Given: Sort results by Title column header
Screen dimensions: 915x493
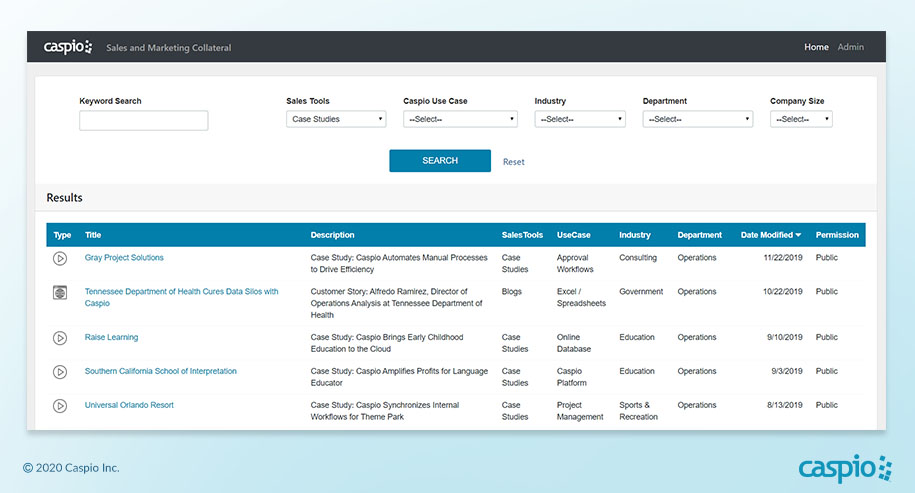Looking at the screenshot, I should [x=93, y=236].
